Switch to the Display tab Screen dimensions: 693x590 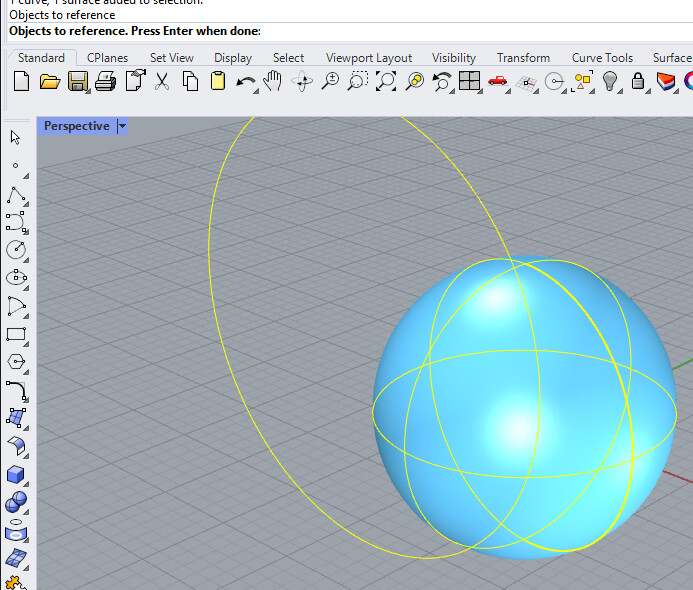tap(232, 58)
